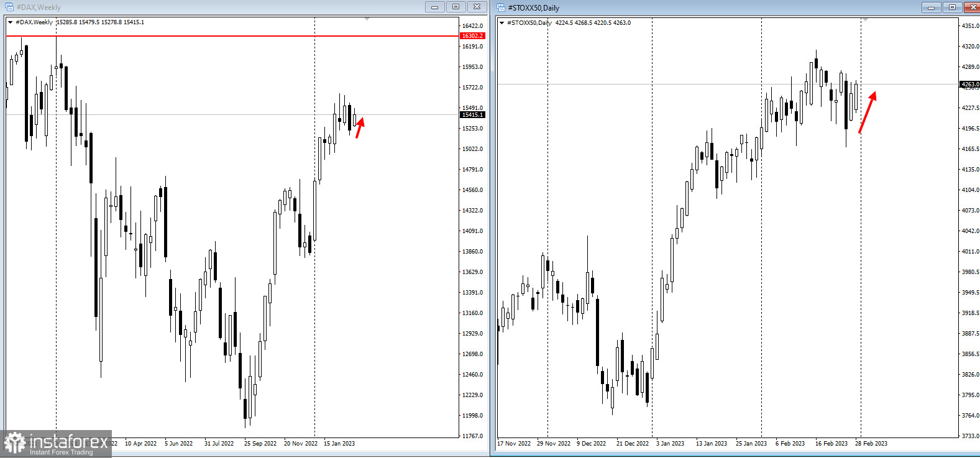The height and width of the screenshot is (458, 980).
Task: Click the 4351.0 price on STOXX50 axis
Action: coord(970,26)
